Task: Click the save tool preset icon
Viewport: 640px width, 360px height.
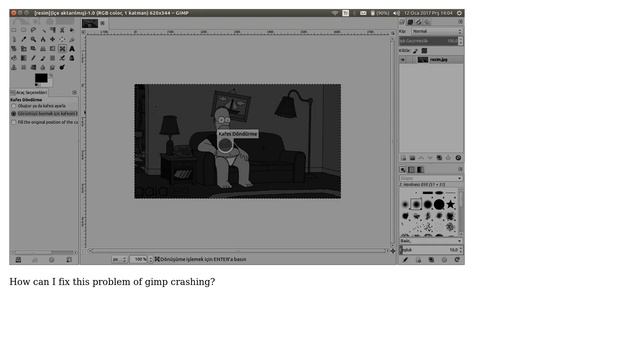Action: (x=18, y=260)
